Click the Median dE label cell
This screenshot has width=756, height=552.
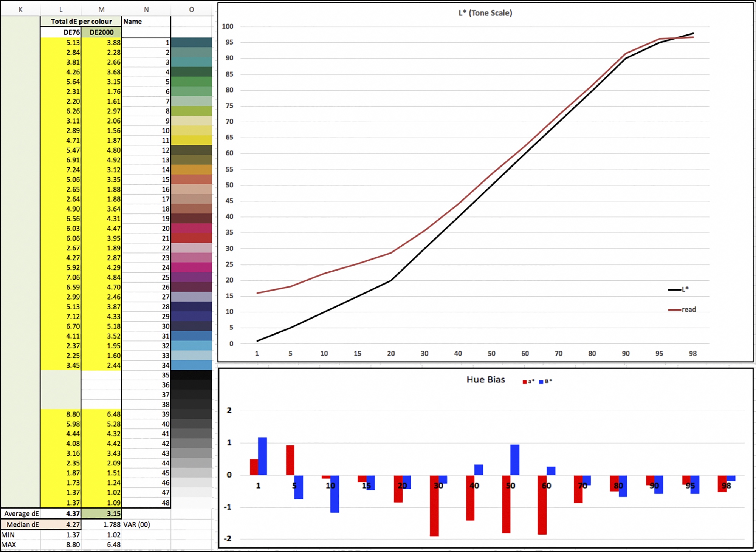(x=22, y=524)
